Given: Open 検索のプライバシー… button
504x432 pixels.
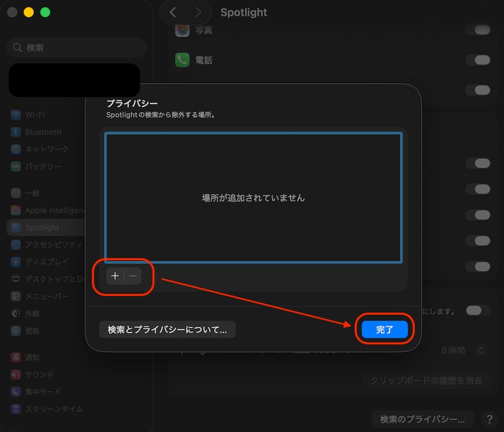Looking at the screenshot, I should coord(422,419).
